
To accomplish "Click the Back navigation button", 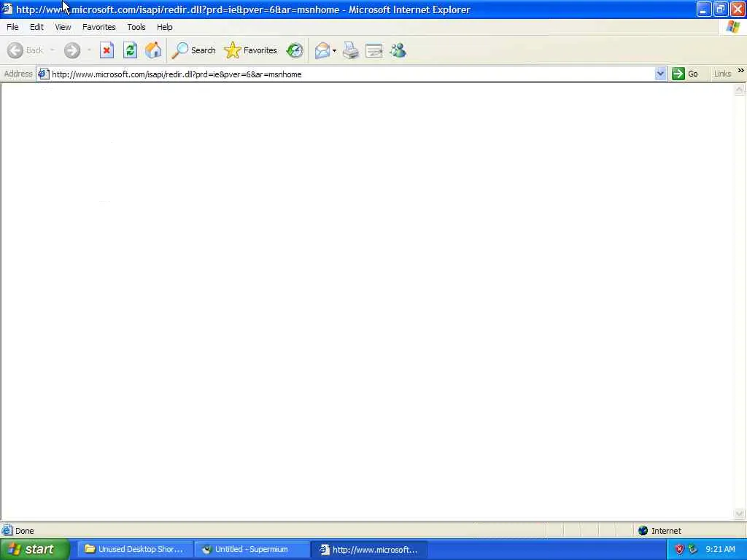I will (26, 50).
